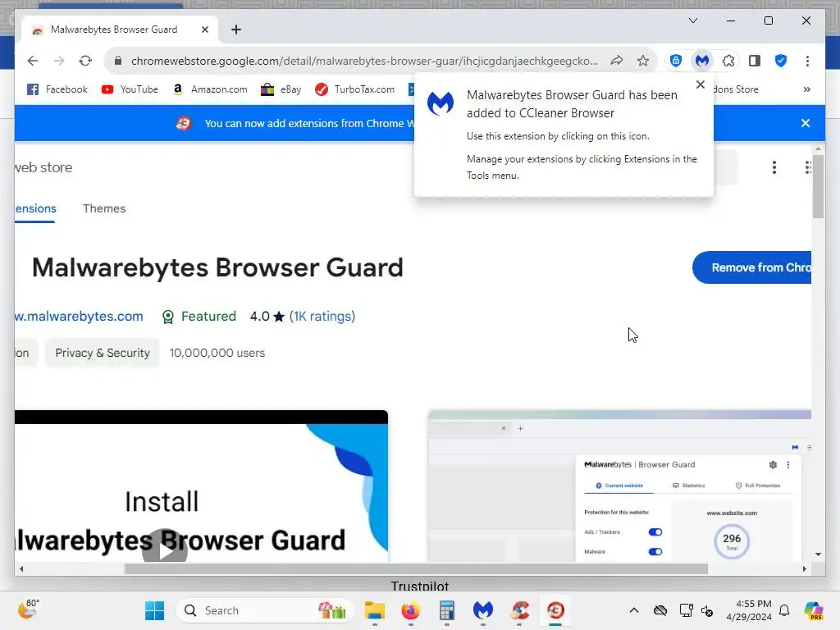Image resolution: width=840 pixels, height=630 pixels.
Task: Open the eBay bookmark
Action: (281, 89)
